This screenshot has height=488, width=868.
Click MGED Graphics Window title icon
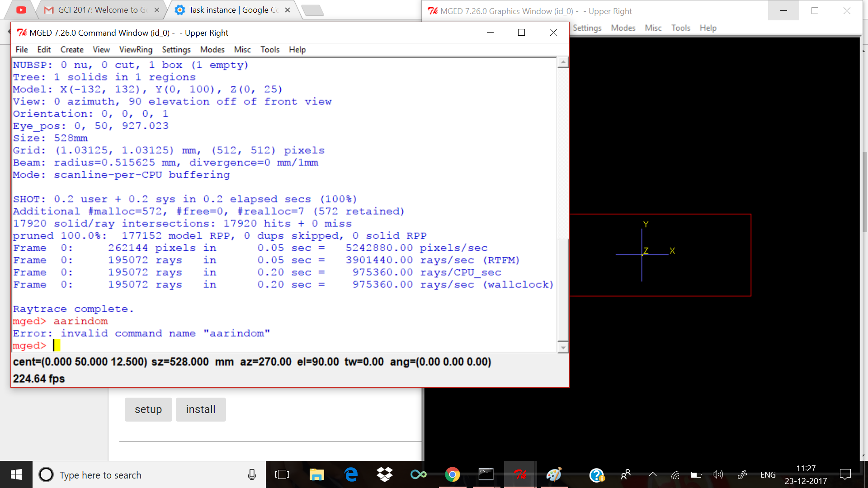tap(433, 11)
